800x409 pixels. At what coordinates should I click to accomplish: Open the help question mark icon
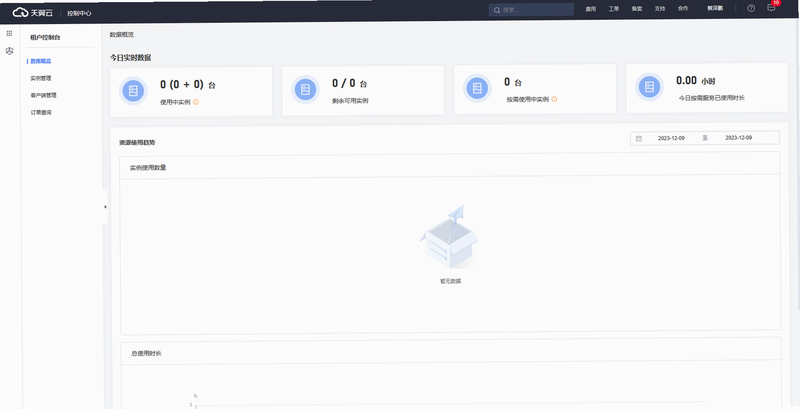tap(751, 8)
